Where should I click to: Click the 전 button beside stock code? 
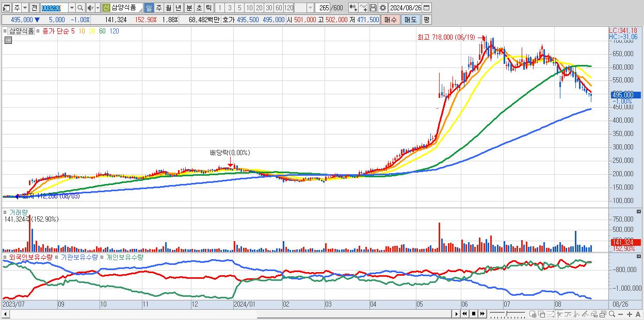click(34, 8)
